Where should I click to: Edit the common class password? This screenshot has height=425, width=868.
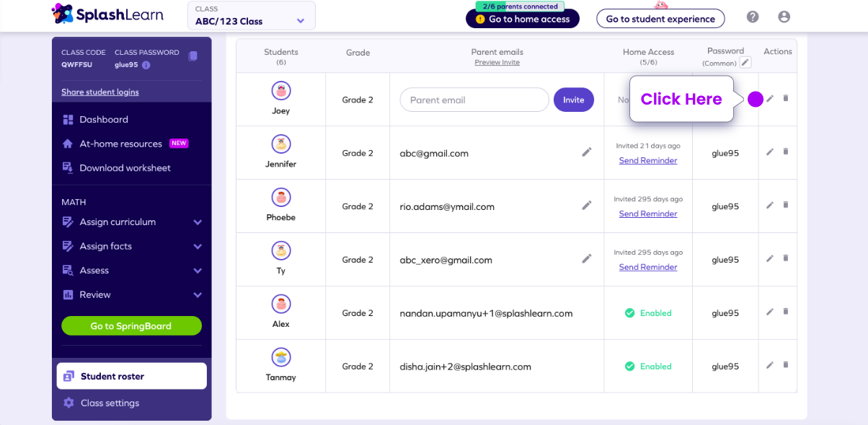coord(746,62)
